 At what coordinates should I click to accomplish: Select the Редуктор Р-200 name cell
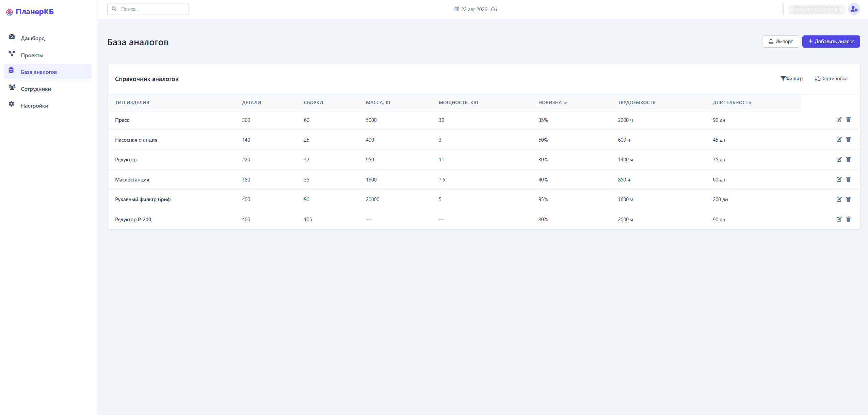click(133, 220)
